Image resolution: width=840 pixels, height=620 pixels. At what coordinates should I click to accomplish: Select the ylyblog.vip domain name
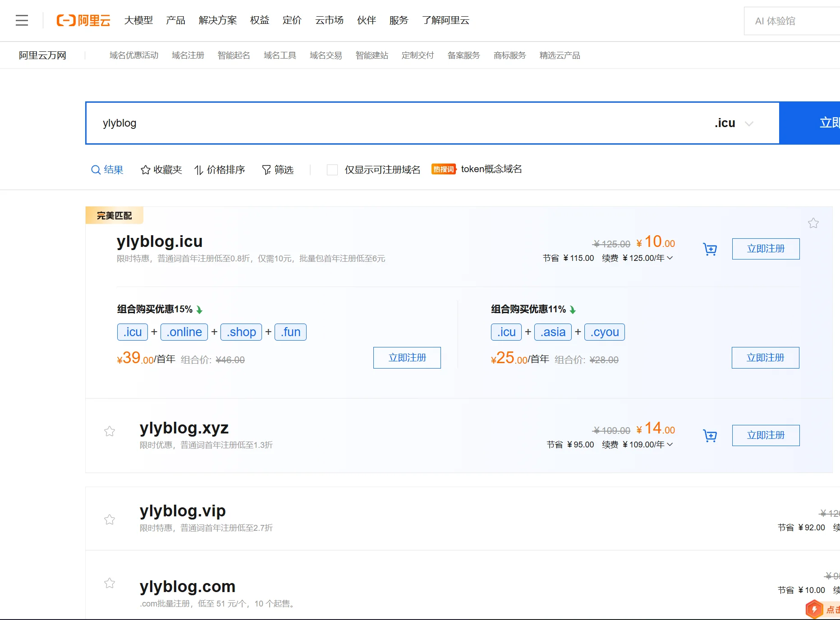[x=183, y=511]
